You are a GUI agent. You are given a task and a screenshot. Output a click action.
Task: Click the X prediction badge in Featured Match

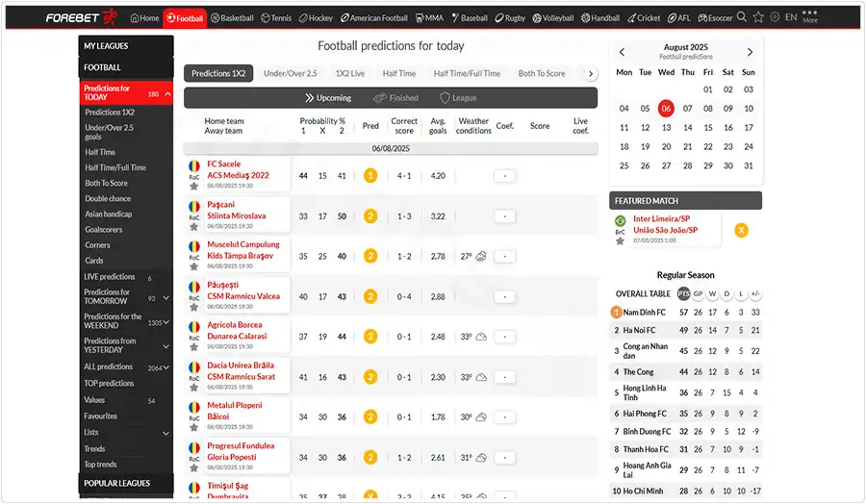[x=741, y=230]
